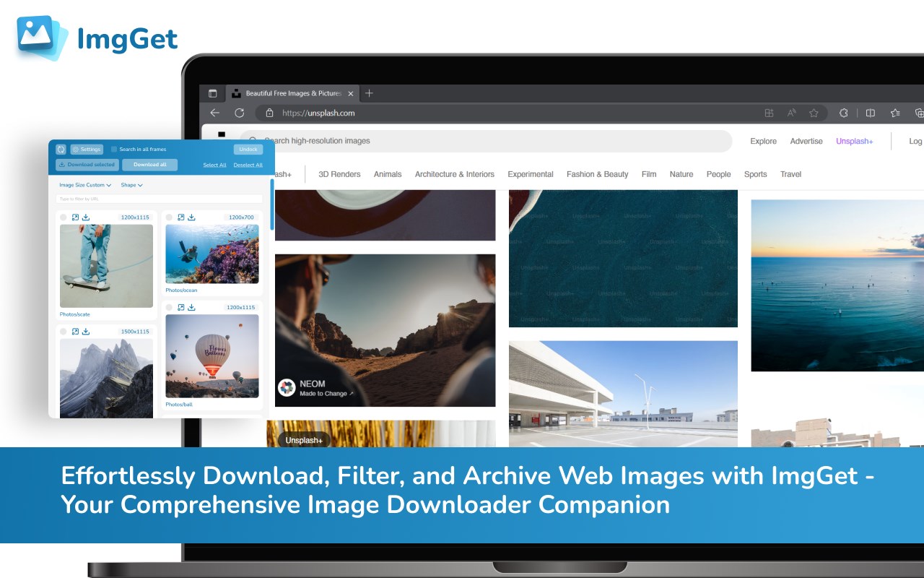Open 3D Renders category
Image resolution: width=924 pixels, height=578 pixels.
(x=339, y=174)
